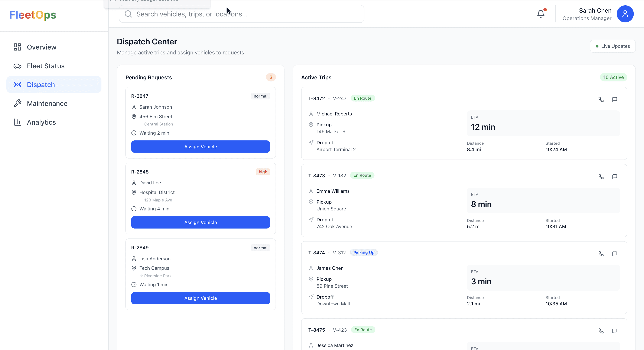Open the Overview page
The height and width of the screenshot is (350, 644).
42,47
